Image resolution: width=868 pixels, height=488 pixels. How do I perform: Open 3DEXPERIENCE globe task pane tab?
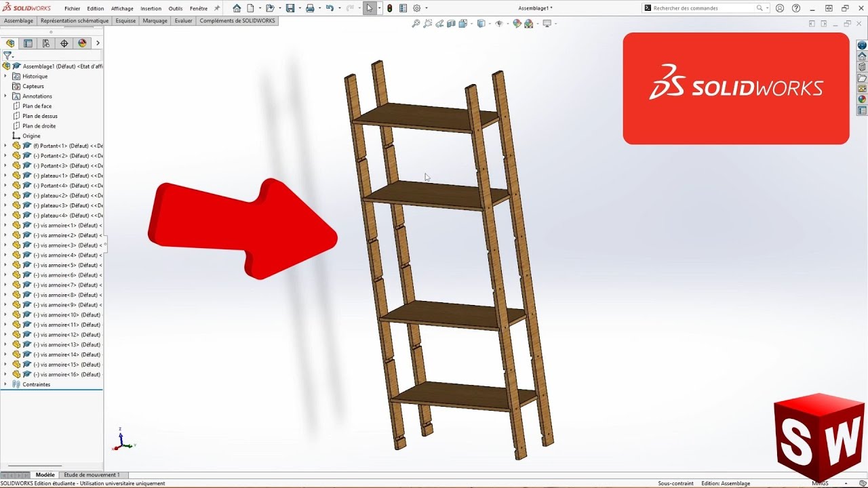tap(862, 45)
